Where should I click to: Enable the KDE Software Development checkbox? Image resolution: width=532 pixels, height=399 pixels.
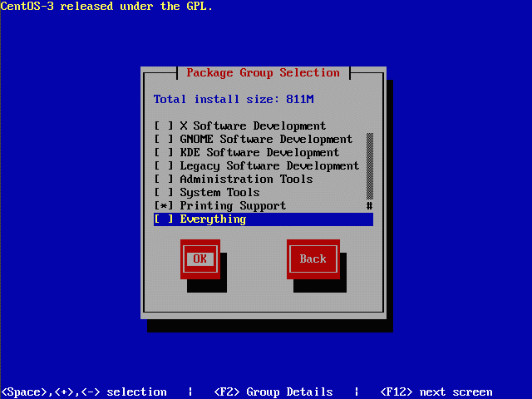[x=164, y=152]
